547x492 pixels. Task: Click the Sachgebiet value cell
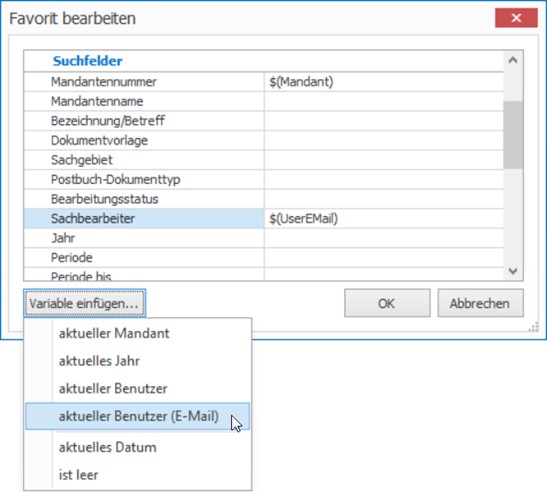pyautogui.click(x=384, y=160)
